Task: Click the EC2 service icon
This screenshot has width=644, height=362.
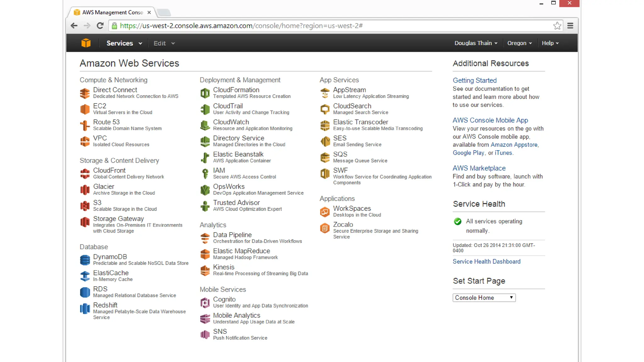Action: click(x=85, y=109)
